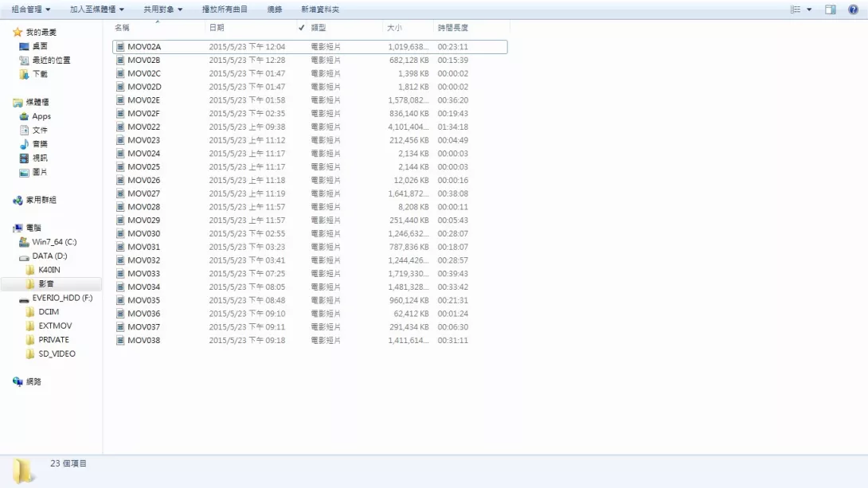Select MOV024 video file icon
The width and height of the screenshot is (868, 488).
click(x=120, y=154)
